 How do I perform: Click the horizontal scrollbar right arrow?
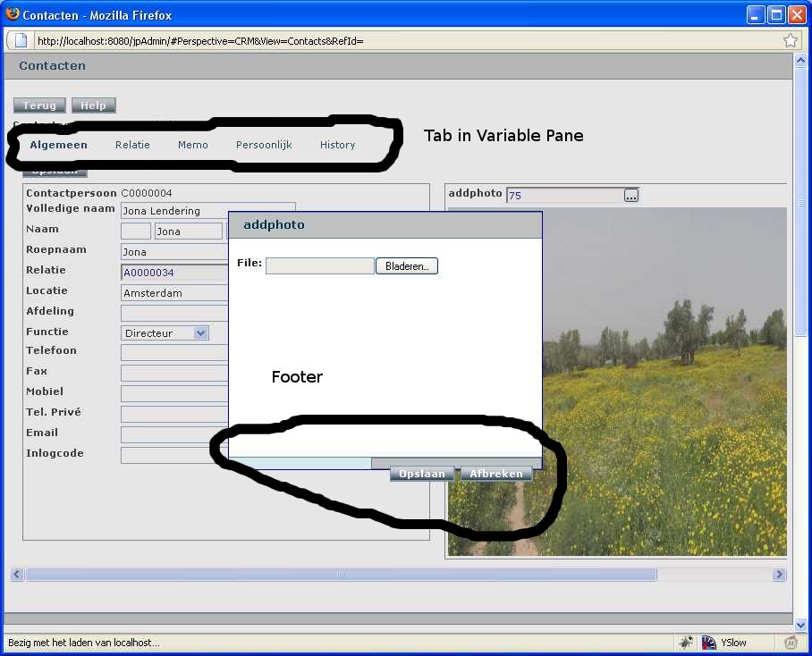tap(779, 575)
